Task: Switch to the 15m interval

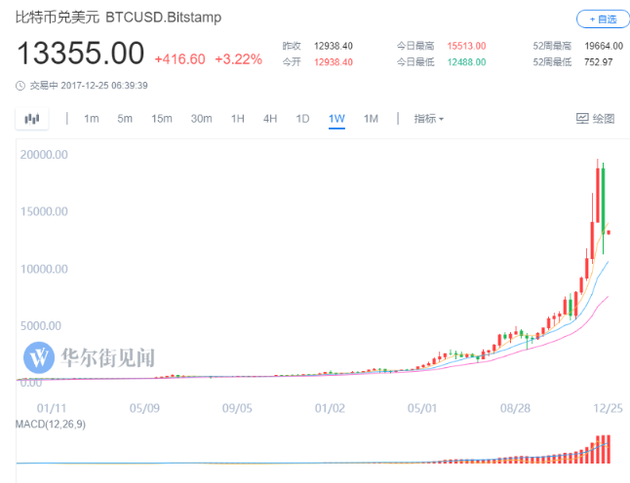Action: coord(162,119)
